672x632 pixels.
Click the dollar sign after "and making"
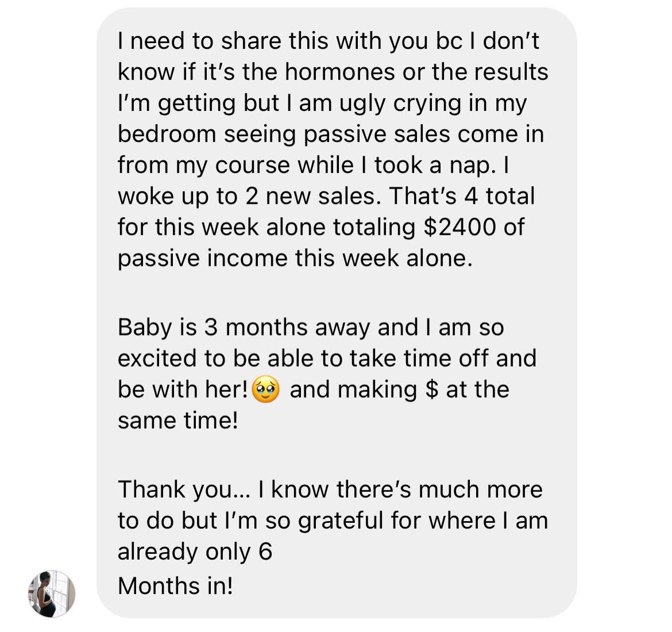pyautogui.click(x=432, y=390)
